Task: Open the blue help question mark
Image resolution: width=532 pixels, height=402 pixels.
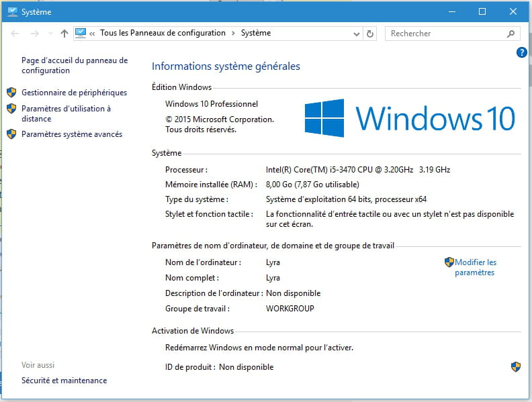Action: (521, 52)
